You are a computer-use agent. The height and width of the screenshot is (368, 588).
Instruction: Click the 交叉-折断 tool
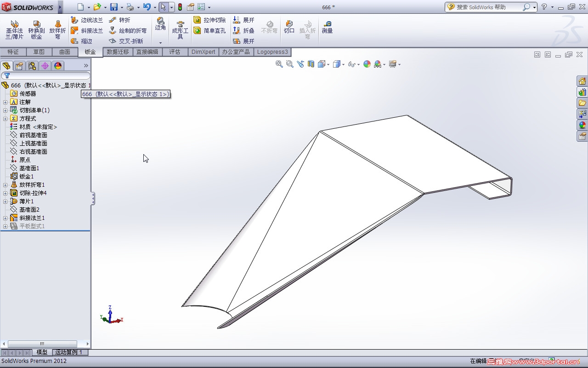tap(126, 41)
